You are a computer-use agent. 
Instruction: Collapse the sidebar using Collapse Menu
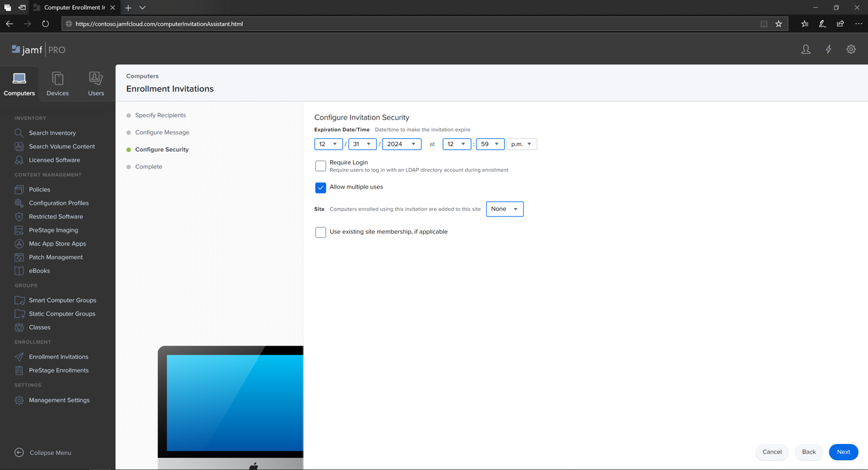tap(43, 453)
